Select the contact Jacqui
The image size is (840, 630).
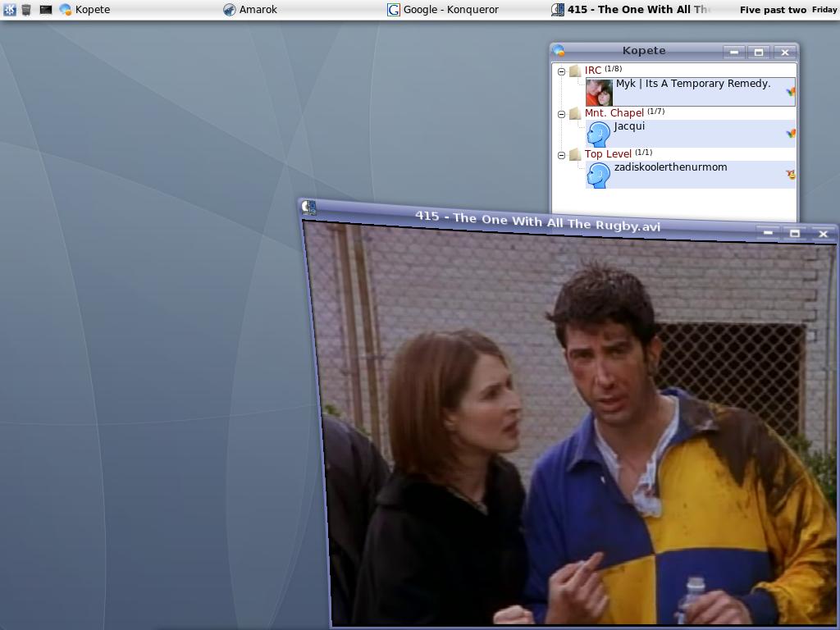[x=691, y=134]
